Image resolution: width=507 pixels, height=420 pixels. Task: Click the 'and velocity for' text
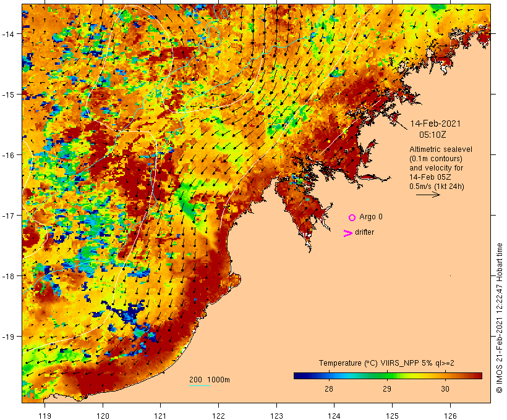click(436, 167)
